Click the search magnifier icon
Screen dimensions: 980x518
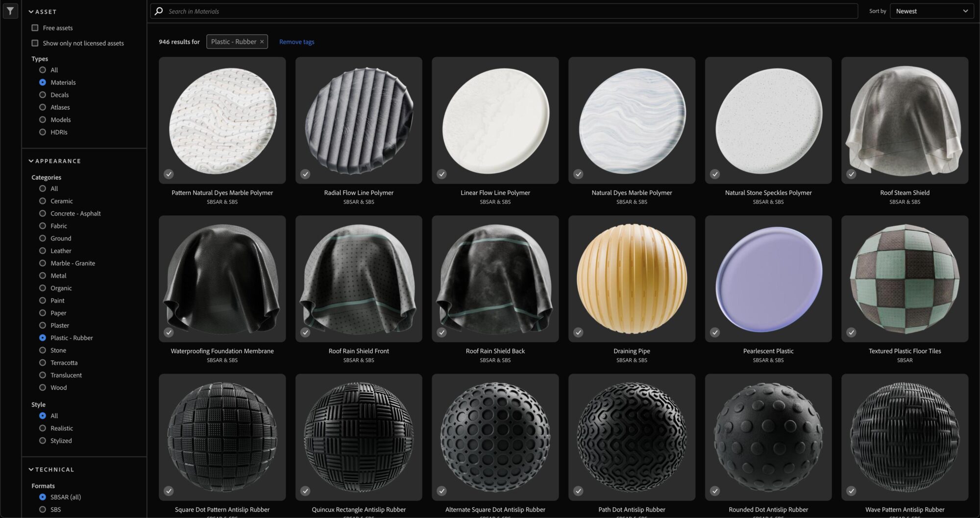click(x=158, y=11)
